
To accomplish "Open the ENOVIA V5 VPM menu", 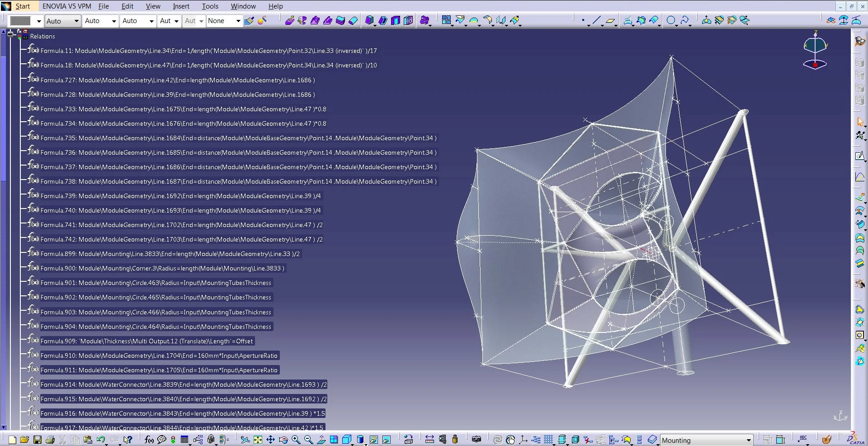I will (66, 6).
